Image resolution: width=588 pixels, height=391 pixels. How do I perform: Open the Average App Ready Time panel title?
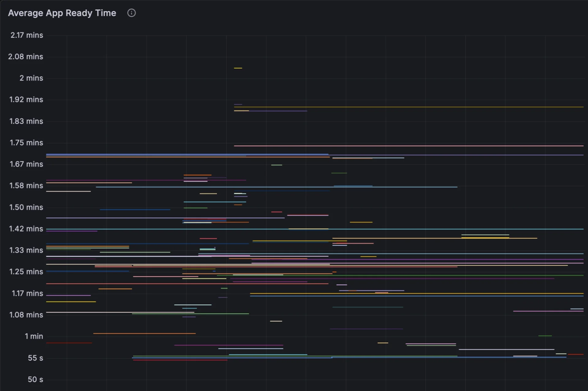(62, 13)
